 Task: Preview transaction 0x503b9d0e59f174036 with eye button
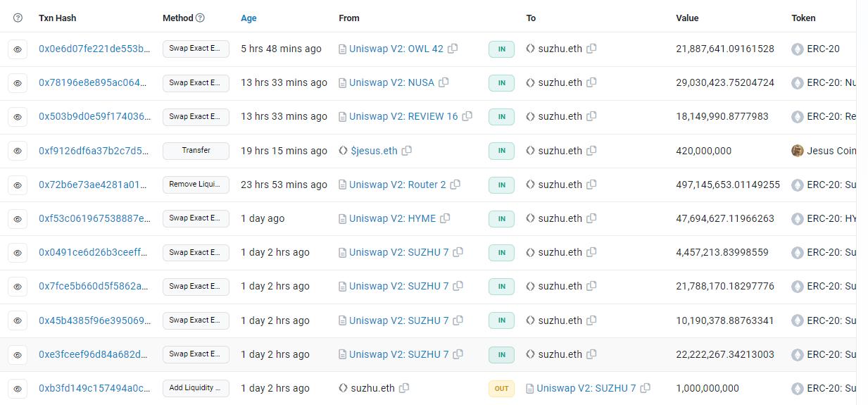click(x=18, y=116)
